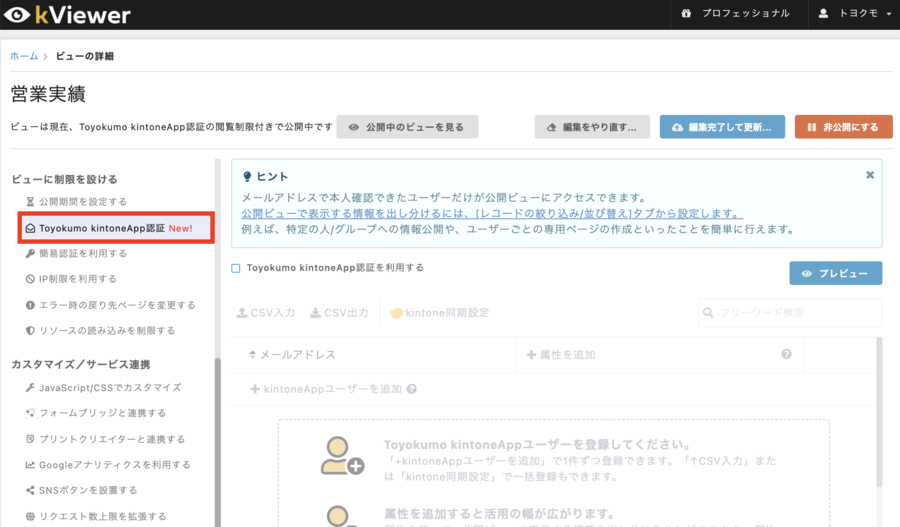The height and width of the screenshot is (527, 900).
Task: Click the kViewer eye logo
Action: [x=17, y=15]
